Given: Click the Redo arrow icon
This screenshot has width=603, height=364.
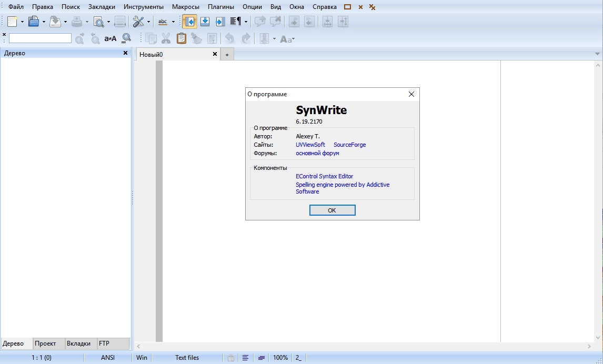Looking at the screenshot, I should pyautogui.click(x=246, y=38).
